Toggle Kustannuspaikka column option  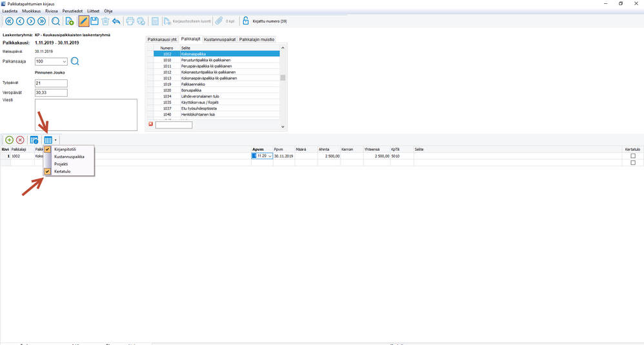click(x=69, y=157)
